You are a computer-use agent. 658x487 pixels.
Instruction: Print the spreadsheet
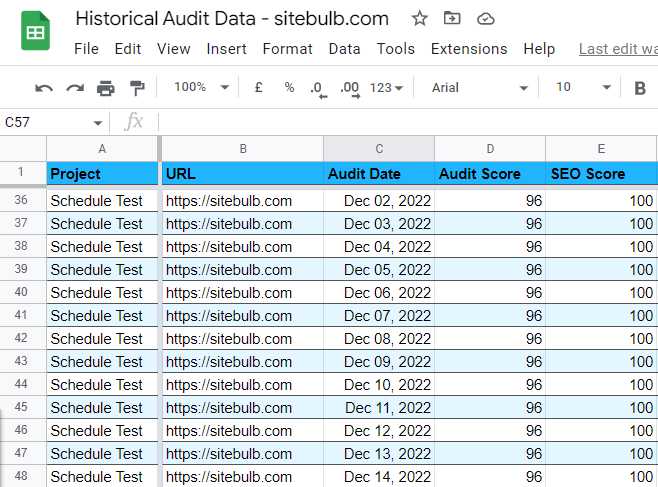(x=105, y=88)
